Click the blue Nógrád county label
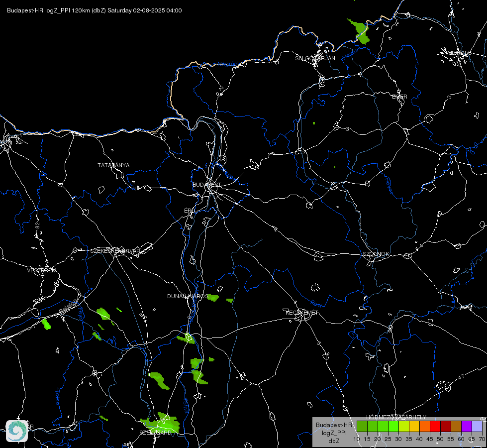 (227, 64)
